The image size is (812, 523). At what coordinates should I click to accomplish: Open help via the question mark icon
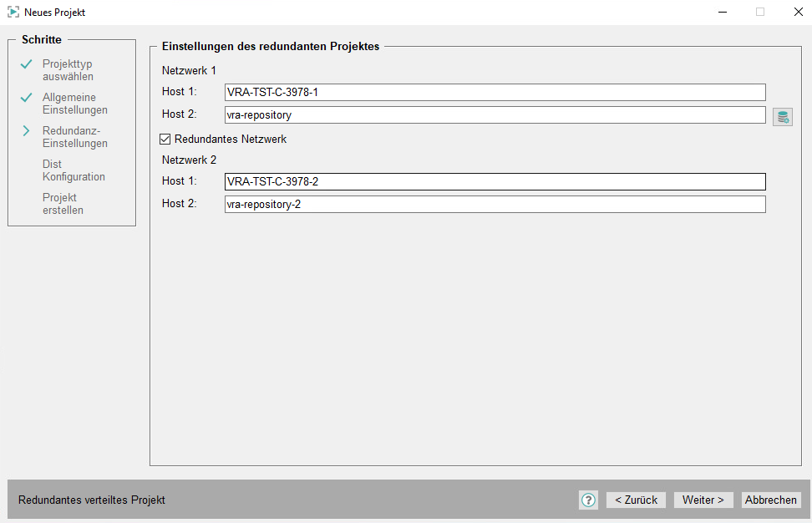pyautogui.click(x=588, y=500)
